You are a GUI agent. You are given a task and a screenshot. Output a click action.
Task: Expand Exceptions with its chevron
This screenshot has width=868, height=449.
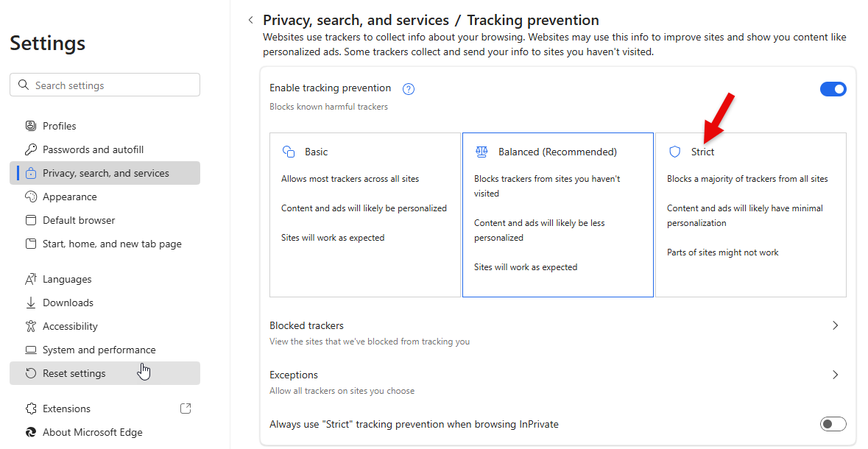(x=836, y=375)
